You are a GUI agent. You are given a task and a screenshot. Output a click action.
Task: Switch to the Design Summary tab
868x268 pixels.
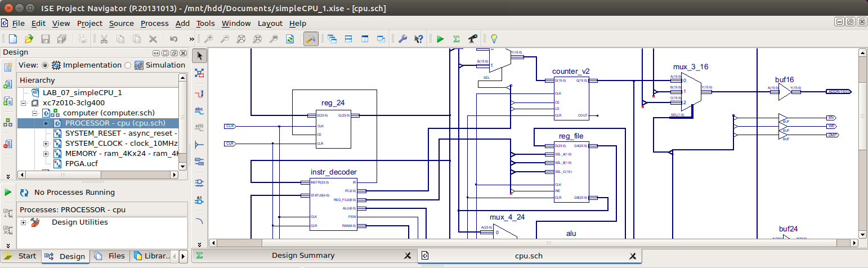[303, 256]
